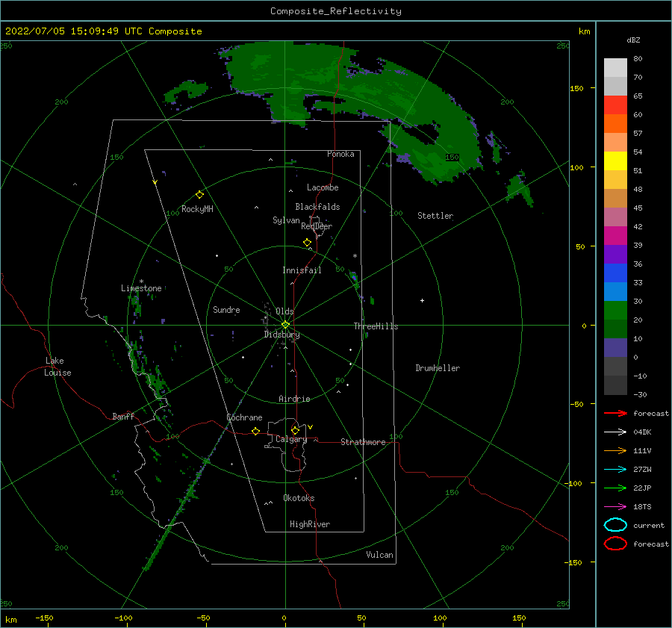Click the HighRiver city label
This screenshot has height=628, width=672.
[310, 524]
